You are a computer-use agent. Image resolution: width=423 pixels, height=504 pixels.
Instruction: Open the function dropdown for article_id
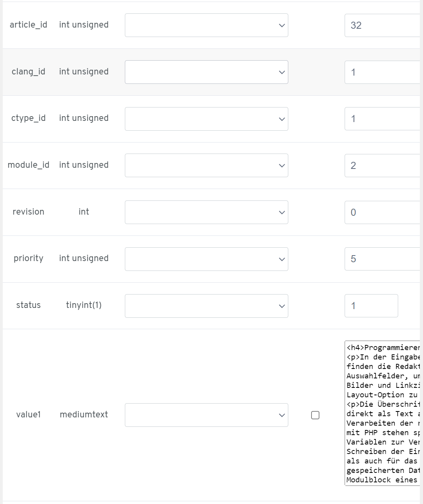pos(206,25)
